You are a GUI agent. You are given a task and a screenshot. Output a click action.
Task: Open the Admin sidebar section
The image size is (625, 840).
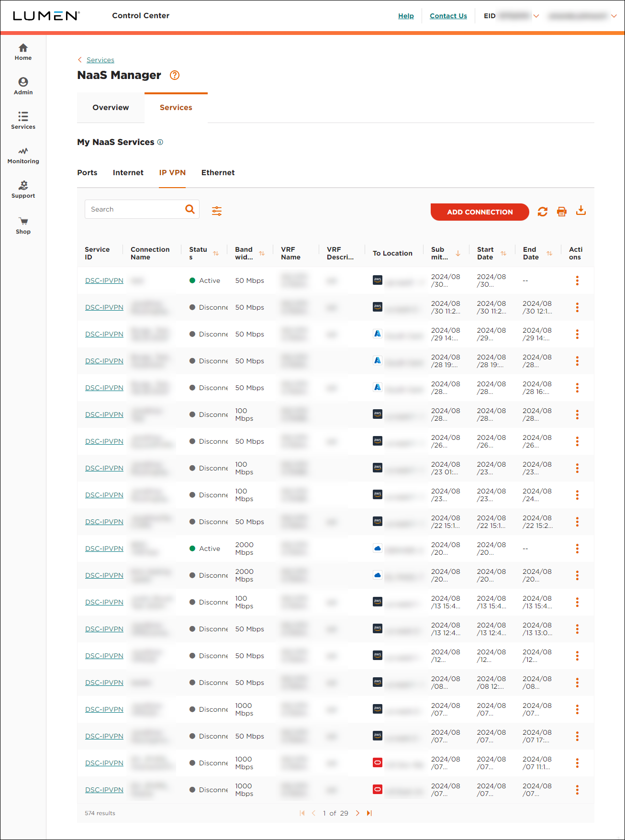(x=23, y=87)
